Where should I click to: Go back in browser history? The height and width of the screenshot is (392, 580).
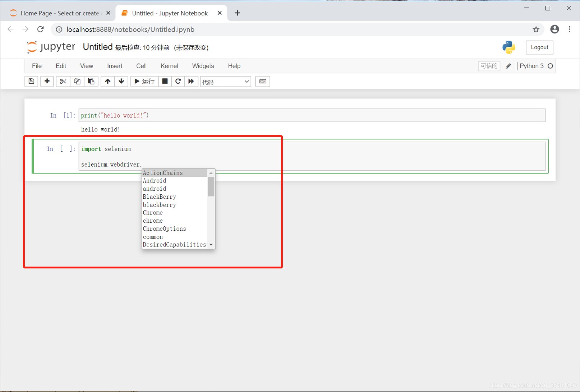10,29
